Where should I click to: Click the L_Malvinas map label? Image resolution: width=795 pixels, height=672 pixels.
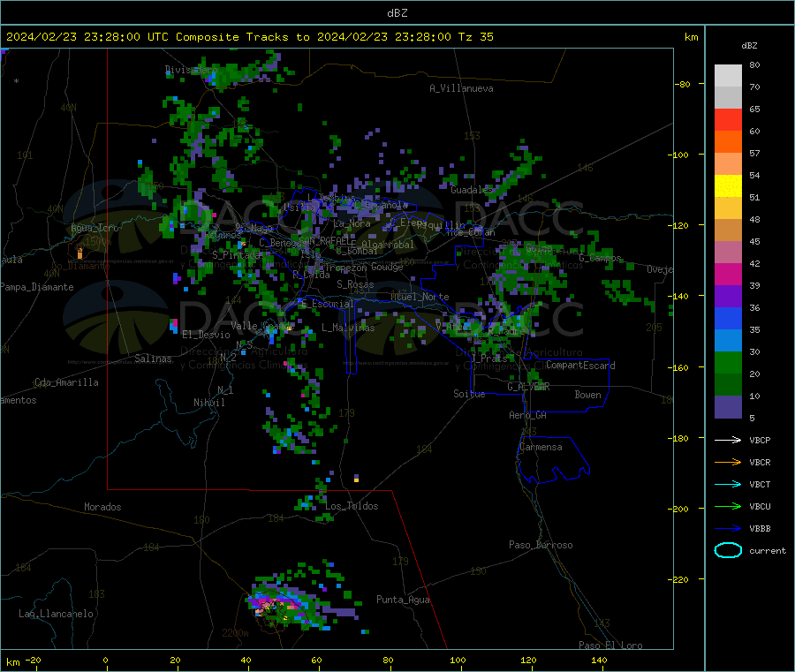coord(348,328)
